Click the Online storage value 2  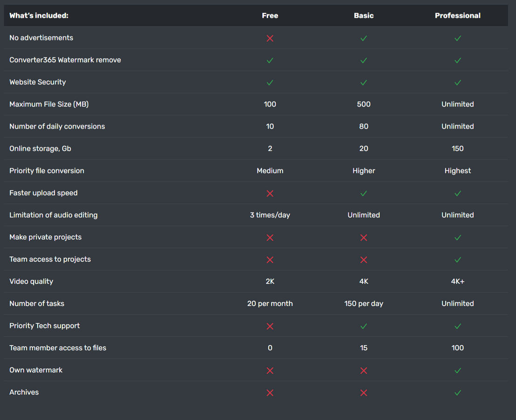(270, 149)
